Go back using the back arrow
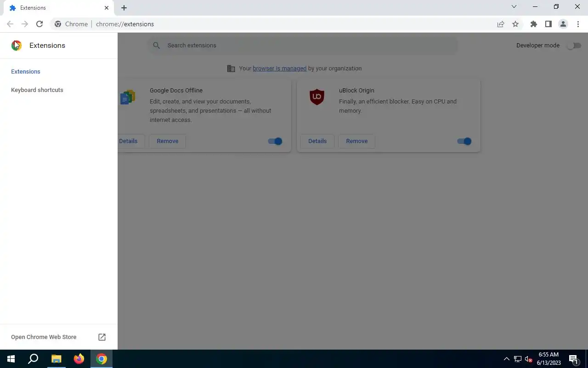The width and height of the screenshot is (588, 368). coord(10,24)
